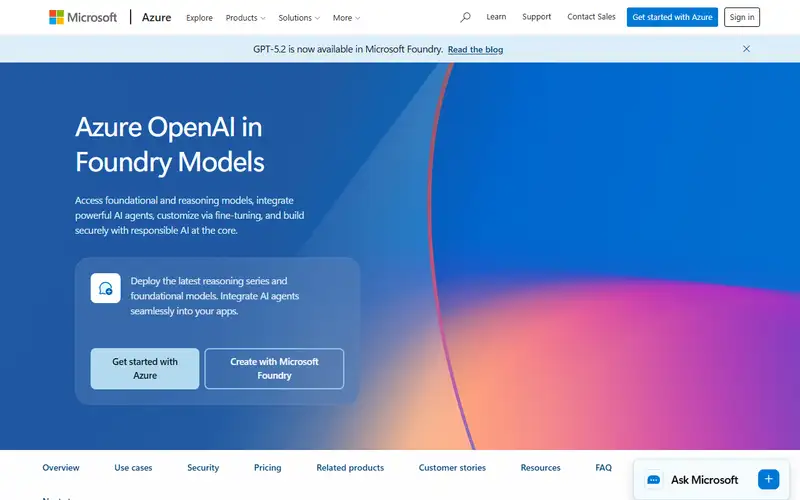Image resolution: width=800 pixels, height=500 pixels.
Task: Click hero card Get started with Azure button
Action: click(145, 368)
